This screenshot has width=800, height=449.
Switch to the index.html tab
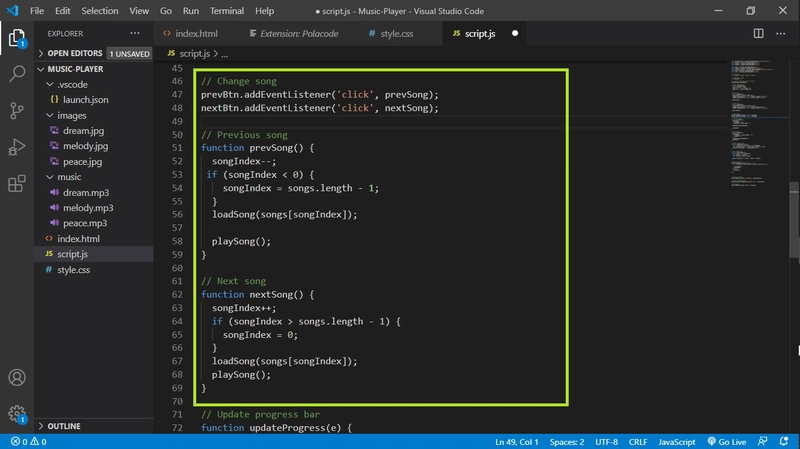196,33
